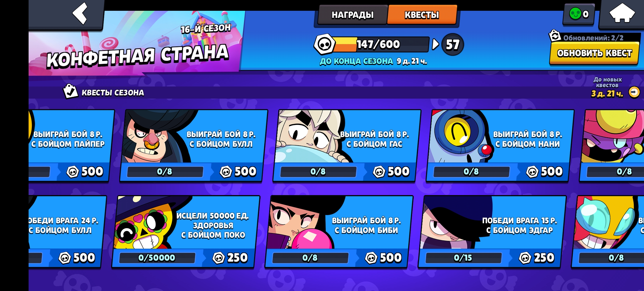The width and height of the screenshot is (644, 291).
Task: Tap the yellow arrow coin near quest timer
Action: tap(634, 92)
